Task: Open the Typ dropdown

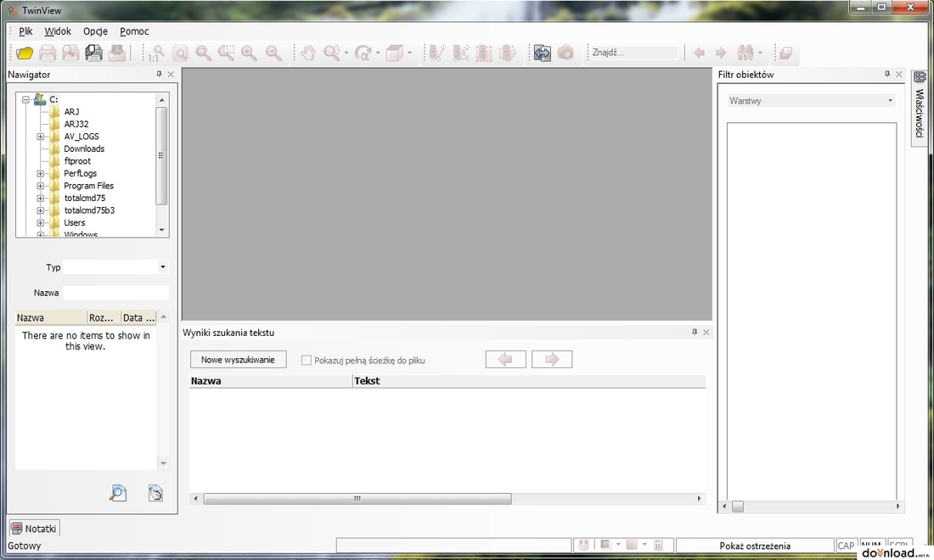Action: [163, 267]
